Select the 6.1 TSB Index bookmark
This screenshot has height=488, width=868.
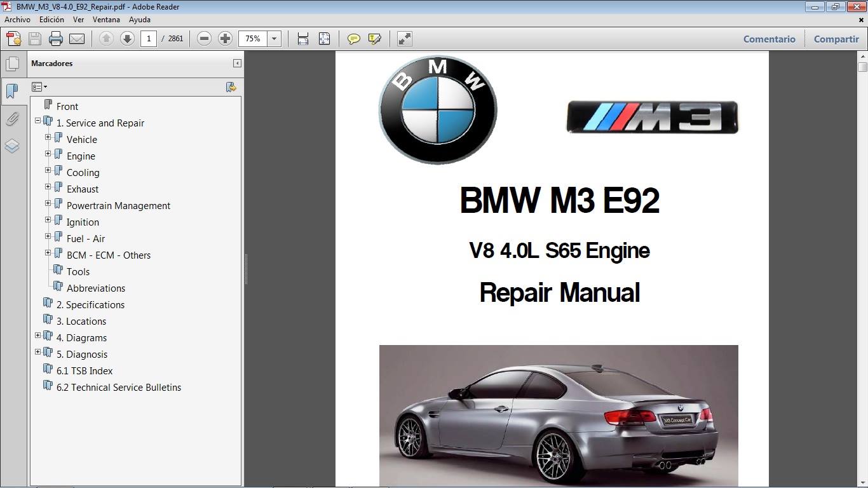(x=85, y=371)
